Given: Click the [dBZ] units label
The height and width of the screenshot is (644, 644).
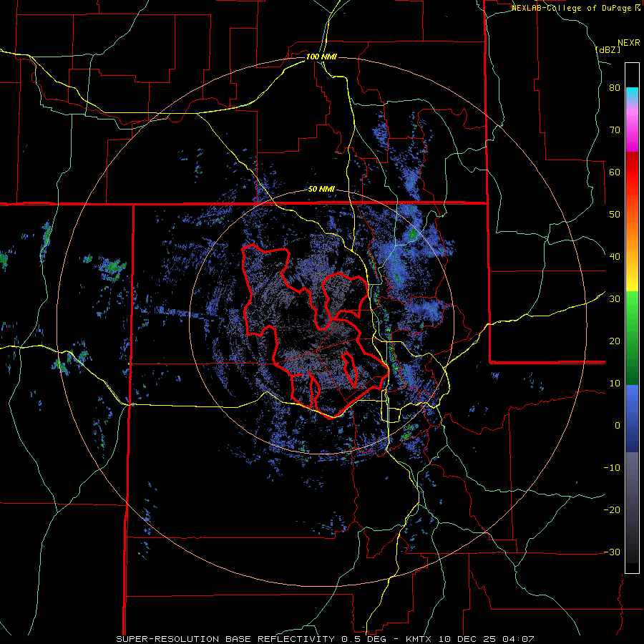Looking at the screenshot, I should tap(608, 49).
